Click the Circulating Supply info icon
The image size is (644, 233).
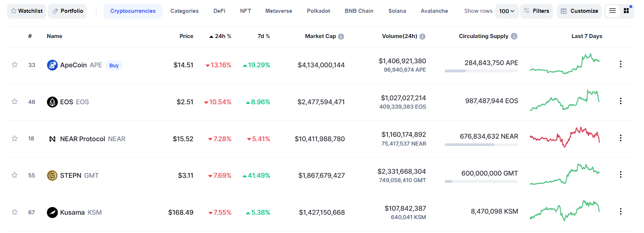[514, 36]
